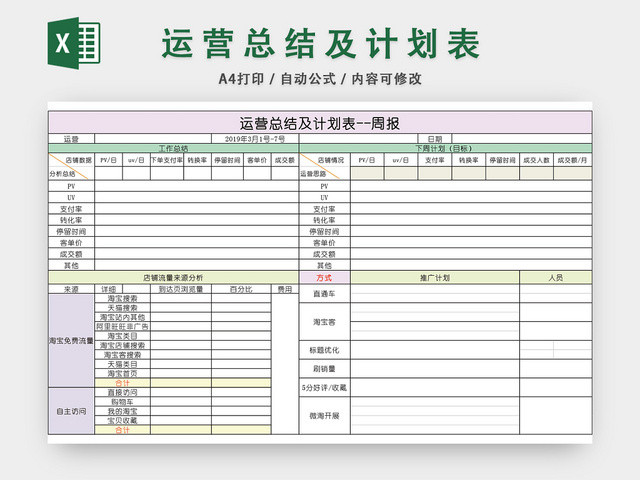Select the 店铺情况 diagonal header cell
This screenshot has width=640, height=480.
(325, 167)
